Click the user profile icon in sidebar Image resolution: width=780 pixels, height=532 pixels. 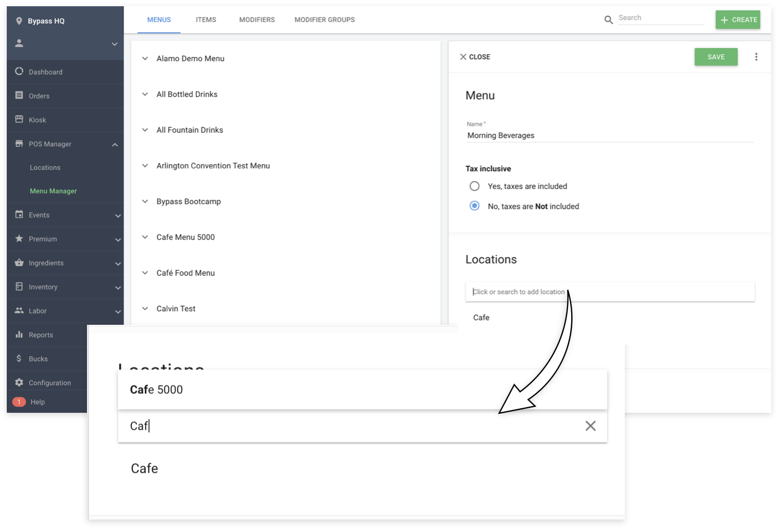pos(19,43)
